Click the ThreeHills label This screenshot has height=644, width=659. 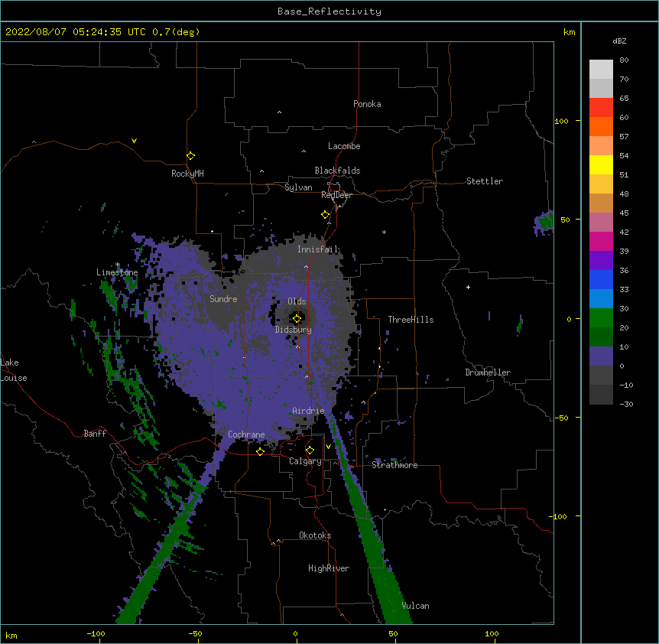pos(411,320)
